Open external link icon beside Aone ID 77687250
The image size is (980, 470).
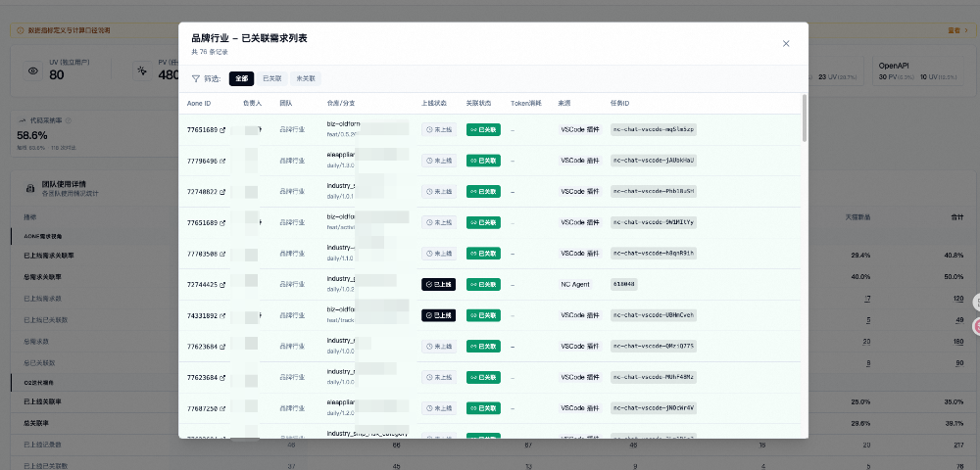[223, 409]
